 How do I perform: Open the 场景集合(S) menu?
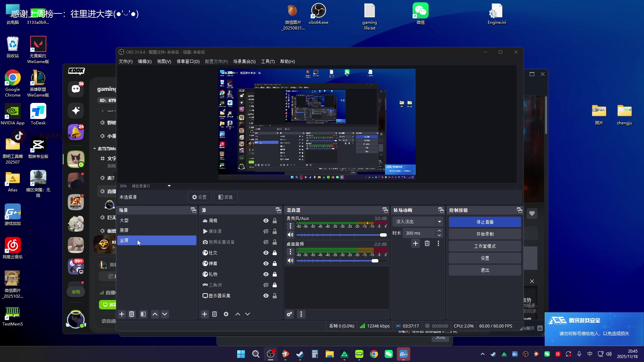tap(244, 61)
